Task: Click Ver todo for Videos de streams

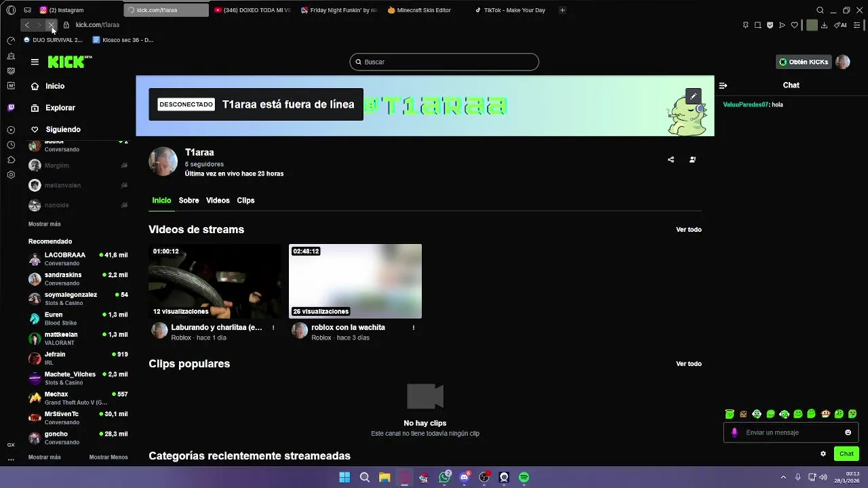Action: 688,230
